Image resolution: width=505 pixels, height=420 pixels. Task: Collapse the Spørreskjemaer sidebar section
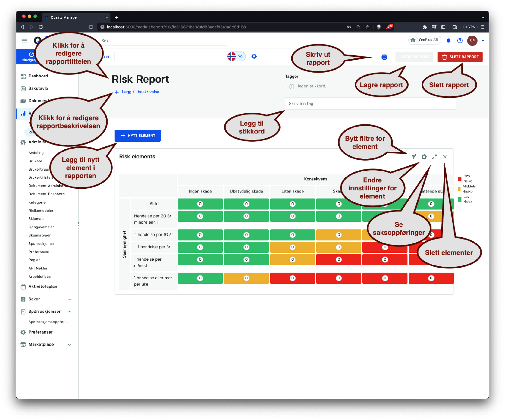pos(69,312)
